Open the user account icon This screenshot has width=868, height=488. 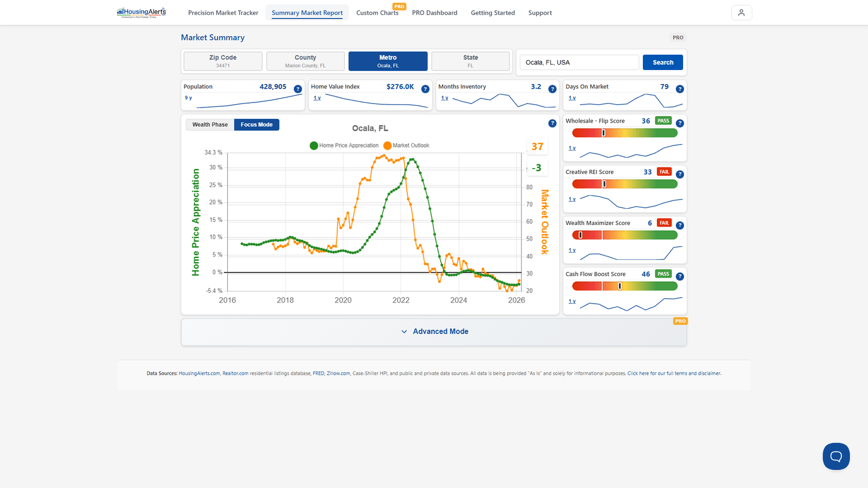point(742,12)
